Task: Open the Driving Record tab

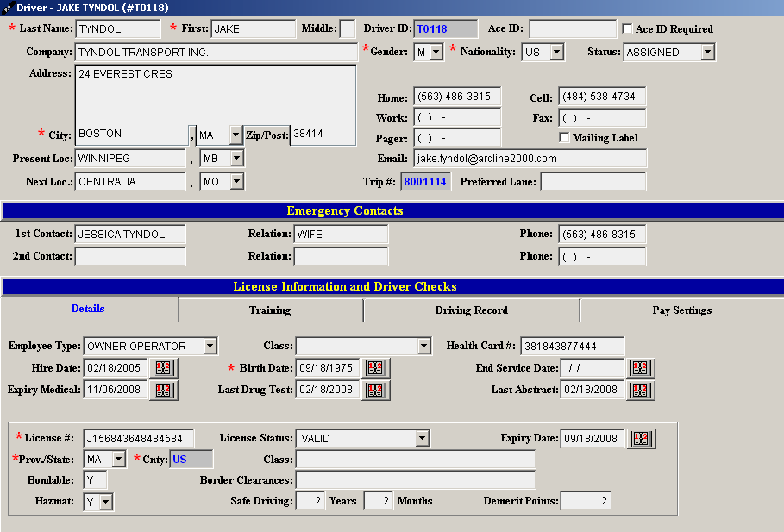Action: (x=472, y=310)
